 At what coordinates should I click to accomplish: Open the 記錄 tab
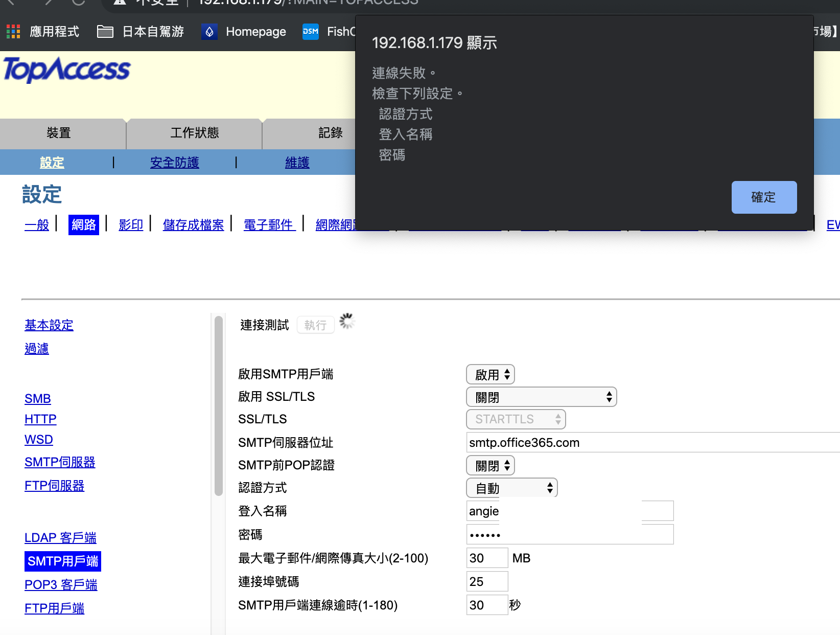330,133
